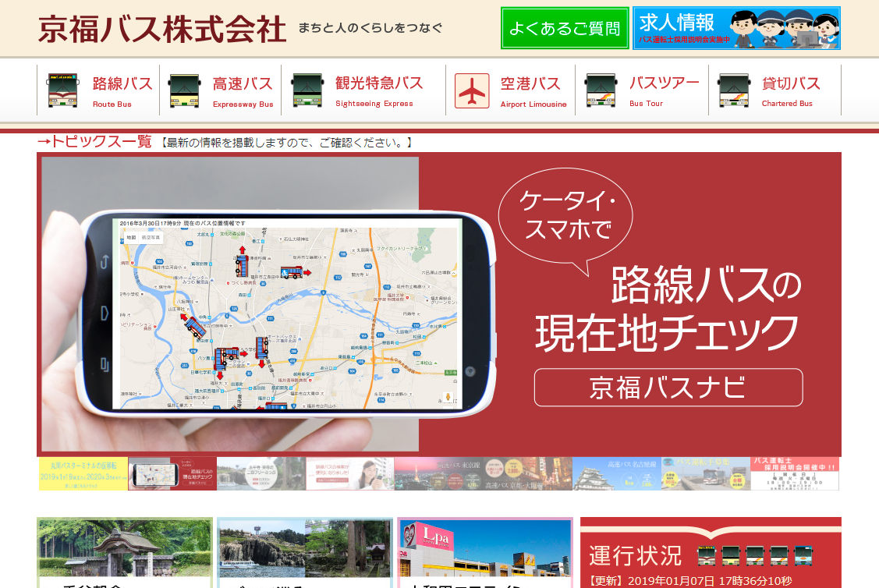This screenshot has height=588, width=879.
Task: Click the 【更新】2019年01月07日 timestamp text
Action: click(x=690, y=581)
